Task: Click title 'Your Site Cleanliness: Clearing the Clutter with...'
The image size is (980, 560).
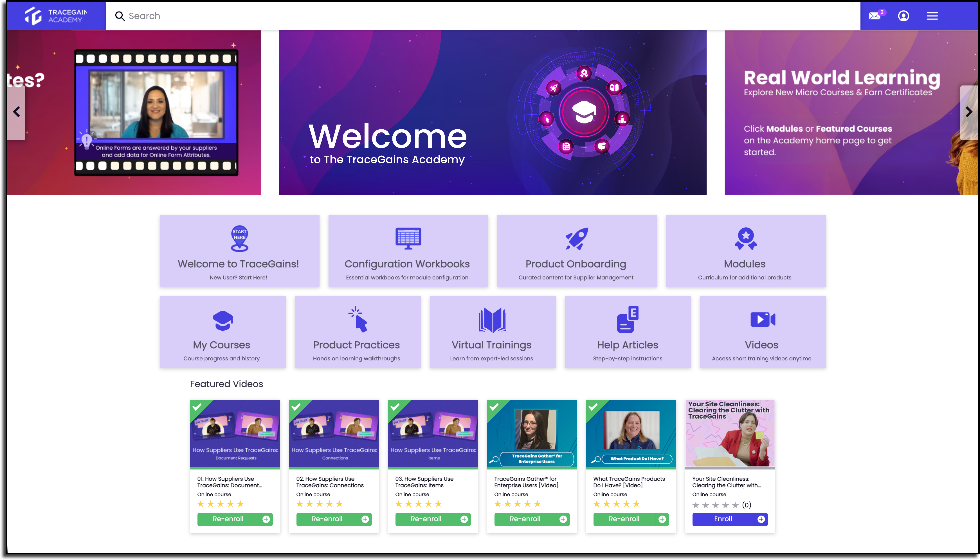Action: coord(727,482)
